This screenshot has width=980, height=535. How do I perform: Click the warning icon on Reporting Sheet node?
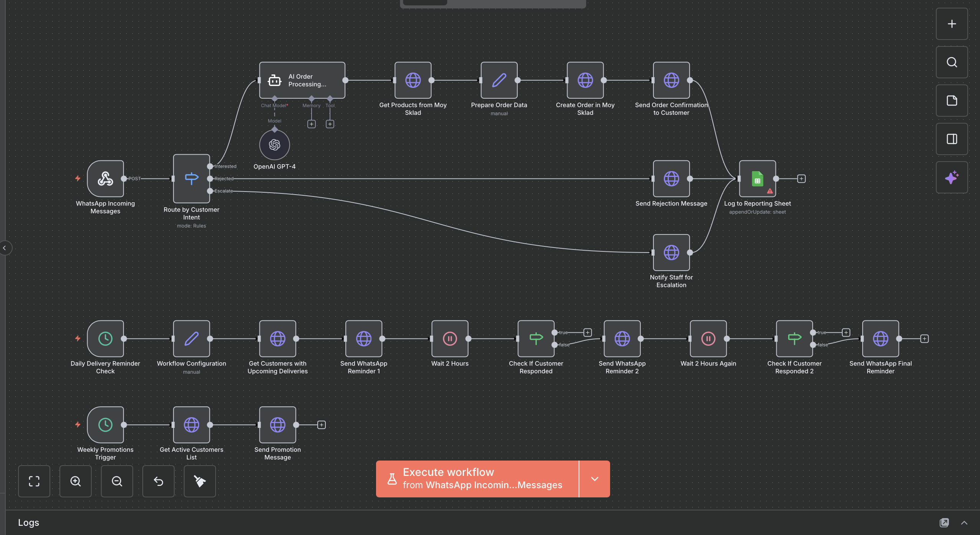coord(770,191)
